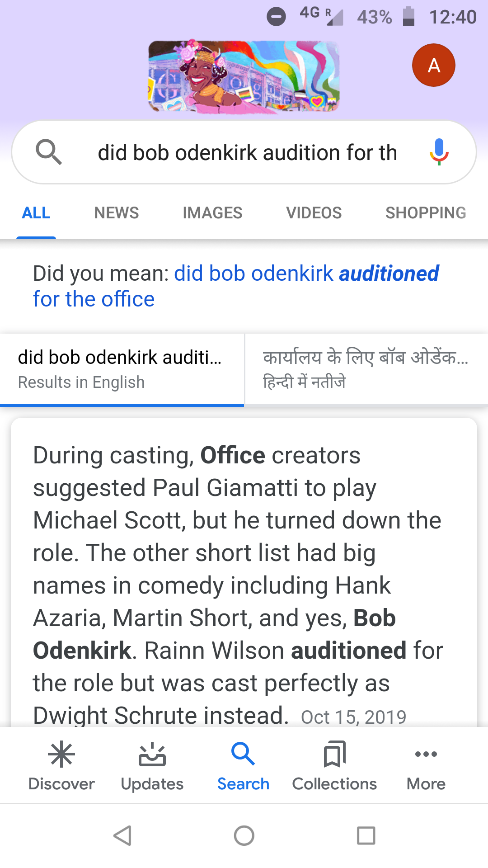Open the More three-dots menu

426,754
